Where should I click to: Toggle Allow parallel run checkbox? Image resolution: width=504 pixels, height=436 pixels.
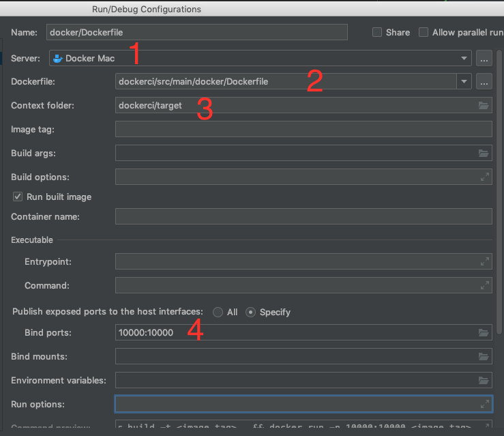click(424, 32)
